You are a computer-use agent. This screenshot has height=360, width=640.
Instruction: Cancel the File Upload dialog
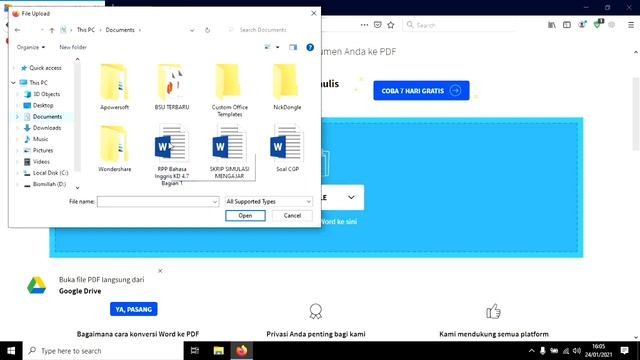click(292, 216)
